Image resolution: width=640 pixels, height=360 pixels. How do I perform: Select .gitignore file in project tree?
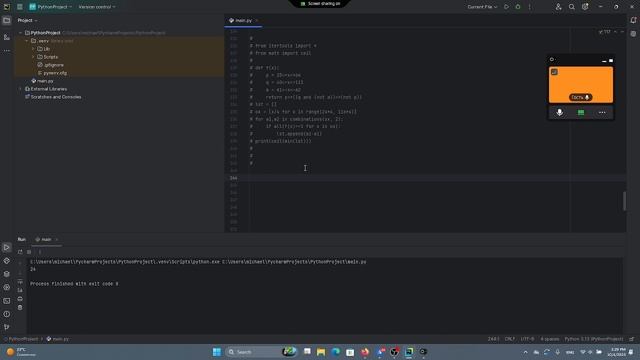point(51,65)
